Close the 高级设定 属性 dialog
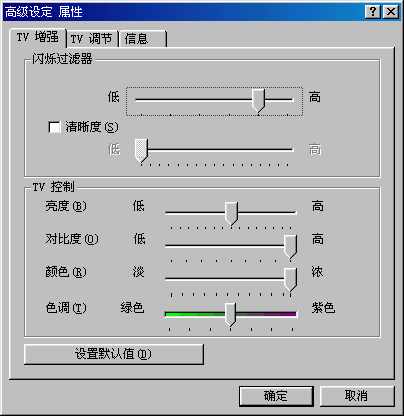The image size is (404, 416). 391,12
